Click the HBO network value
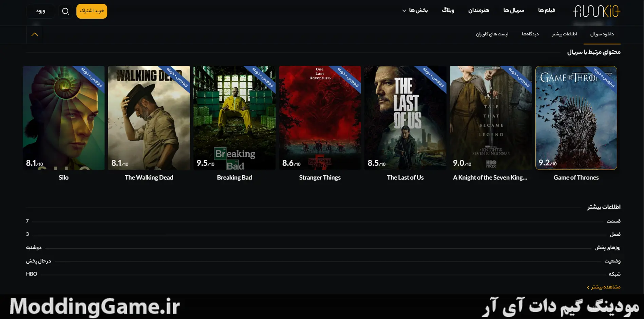644x319 pixels. [32, 274]
